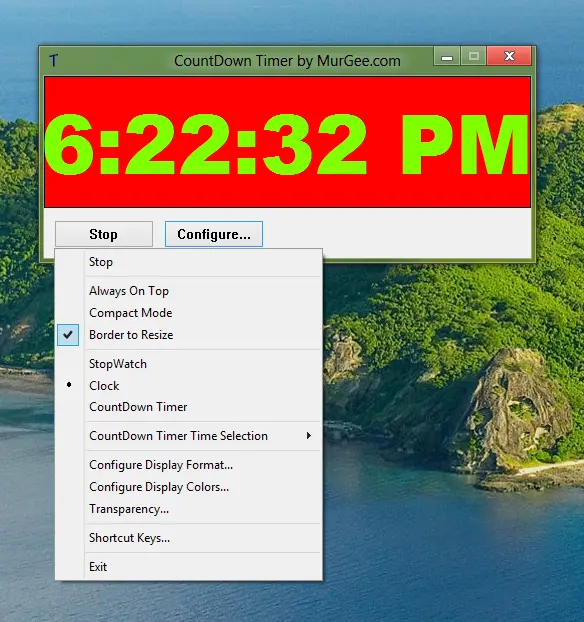Open the Configure... button
This screenshot has width=584, height=622.
214,234
